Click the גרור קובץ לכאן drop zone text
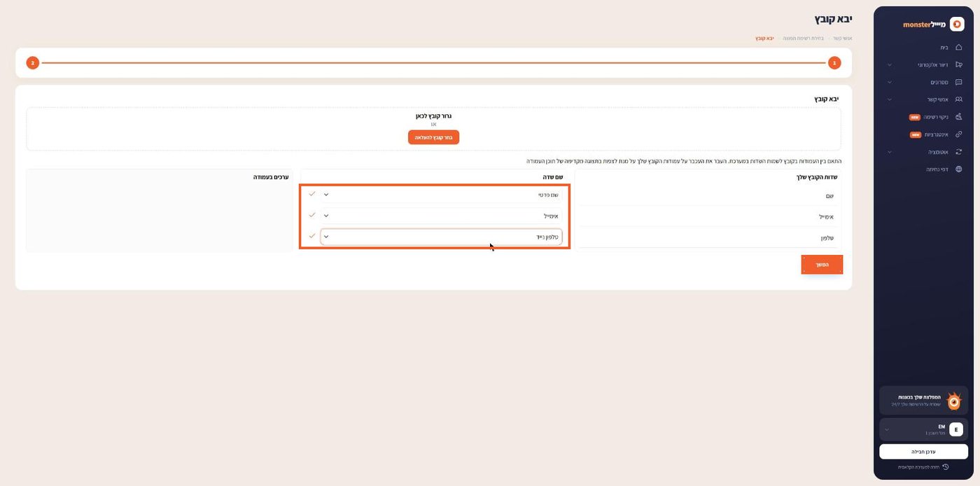Image resolution: width=980 pixels, height=486 pixels. coord(433,116)
